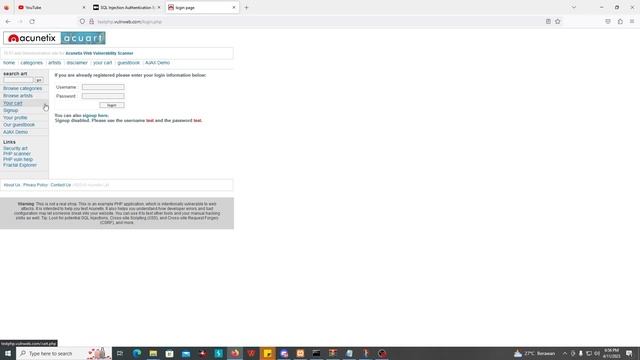Open Your profile in the sidebar
640x360 pixels.
point(15,118)
